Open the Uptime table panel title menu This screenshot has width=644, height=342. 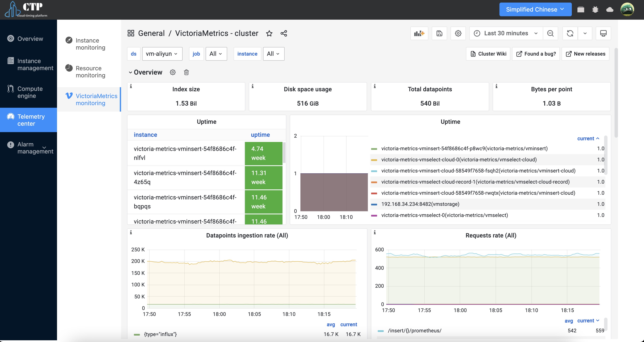coord(206,122)
